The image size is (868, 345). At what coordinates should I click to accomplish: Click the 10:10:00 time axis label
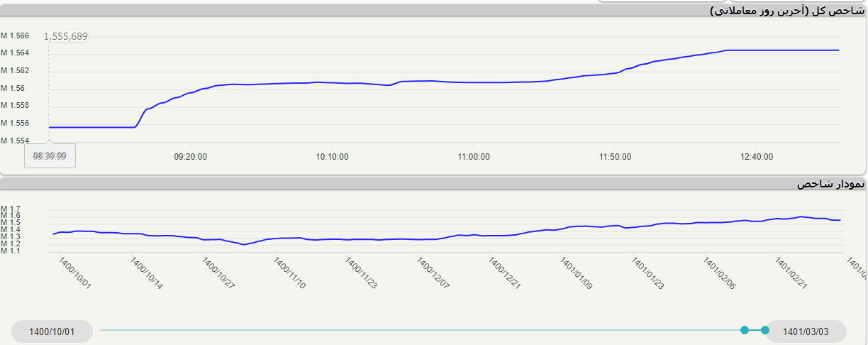pyautogui.click(x=332, y=157)
